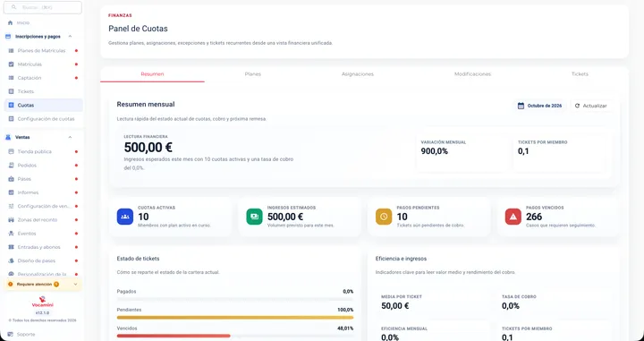The width and height of the screenshot is (644, 341).
Task: Click the Planes de Matrículas icon
Action: pyautogui.click(x=11, y=50)
